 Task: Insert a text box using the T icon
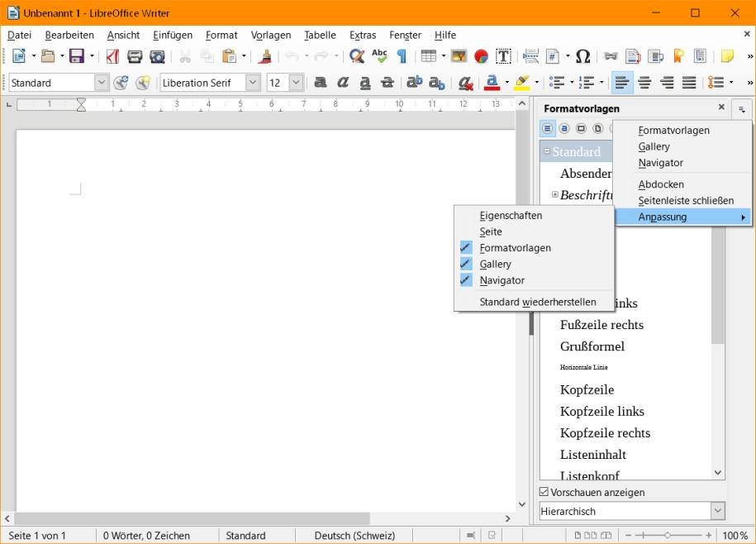503,56
